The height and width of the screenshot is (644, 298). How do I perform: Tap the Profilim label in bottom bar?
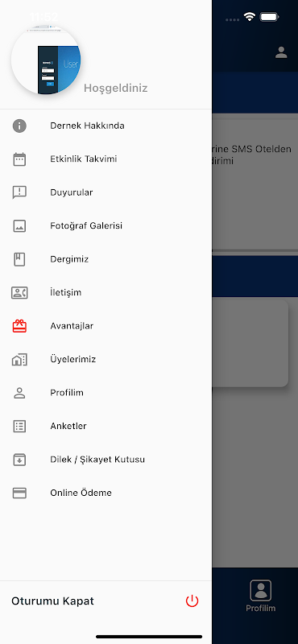coord(261,609)
